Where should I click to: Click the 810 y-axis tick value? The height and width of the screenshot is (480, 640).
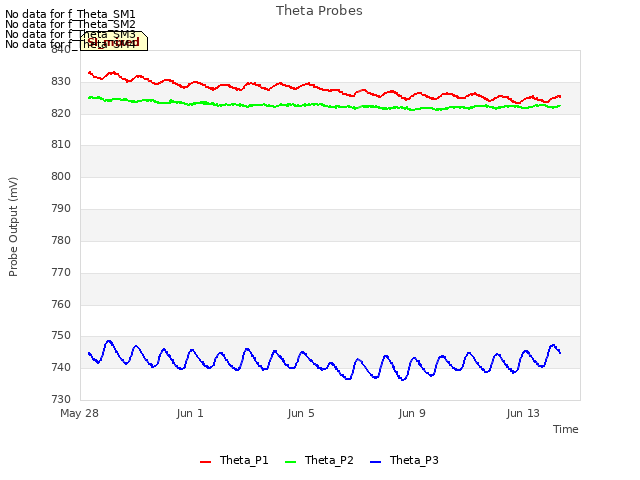pos(61,144)
